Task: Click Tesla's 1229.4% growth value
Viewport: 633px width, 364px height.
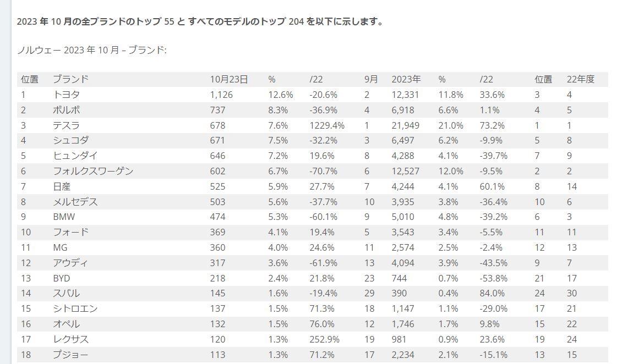Action: coord(327,125)
